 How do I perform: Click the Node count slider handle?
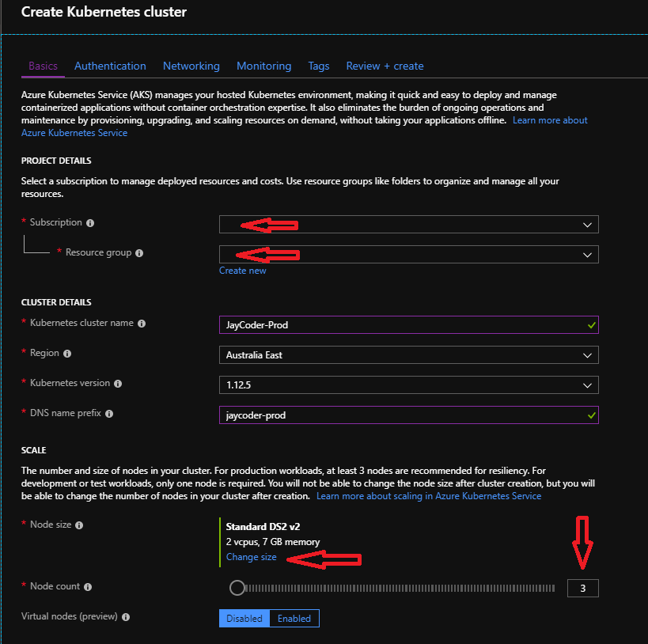coord(237,588)
